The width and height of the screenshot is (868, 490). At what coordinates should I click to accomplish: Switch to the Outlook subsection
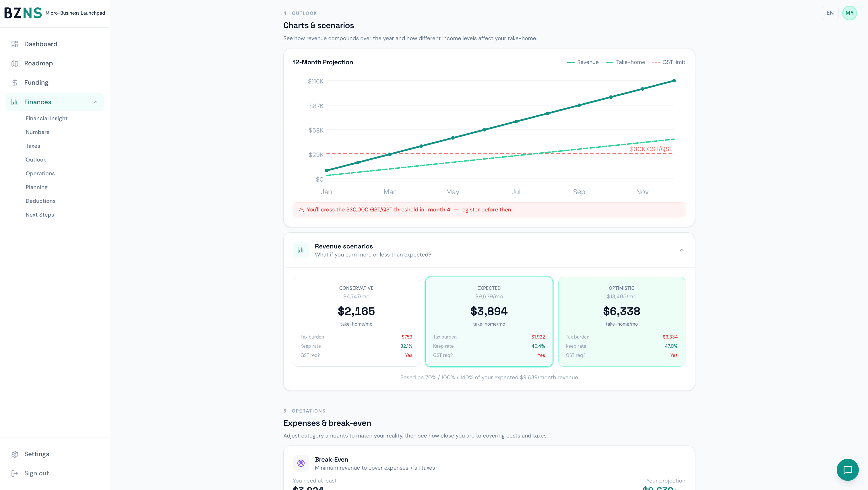coord(36,159)
